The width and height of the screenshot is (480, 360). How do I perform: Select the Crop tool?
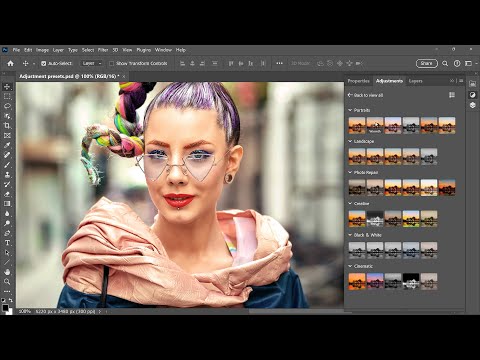click(7, 126)
